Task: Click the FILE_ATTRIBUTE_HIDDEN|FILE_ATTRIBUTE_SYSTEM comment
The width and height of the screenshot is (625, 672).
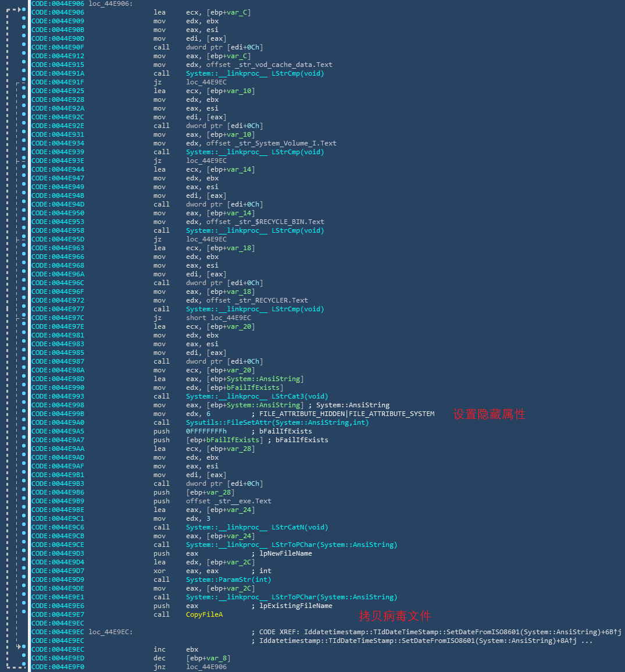Action: pos(347,414)
